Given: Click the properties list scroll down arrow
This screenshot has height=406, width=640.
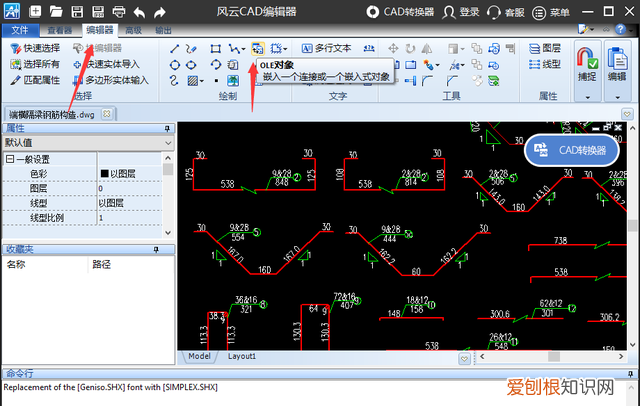Looking at the screenshot, I should click(x=168, y=233).
